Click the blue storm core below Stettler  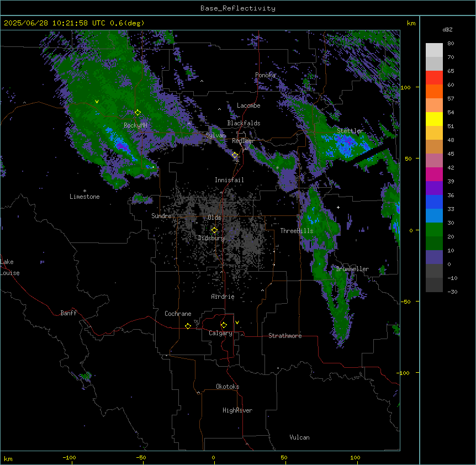click(346, 145)
